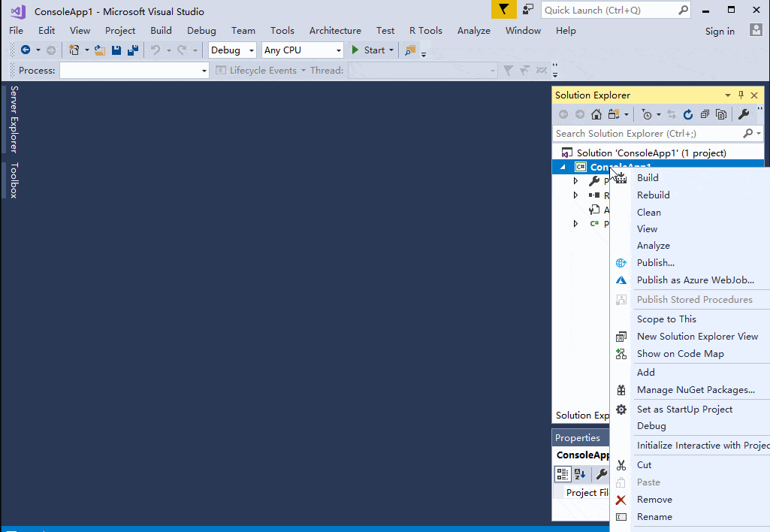Open the R Tools menu
The image size is (770, 532).
pos(426,31)
